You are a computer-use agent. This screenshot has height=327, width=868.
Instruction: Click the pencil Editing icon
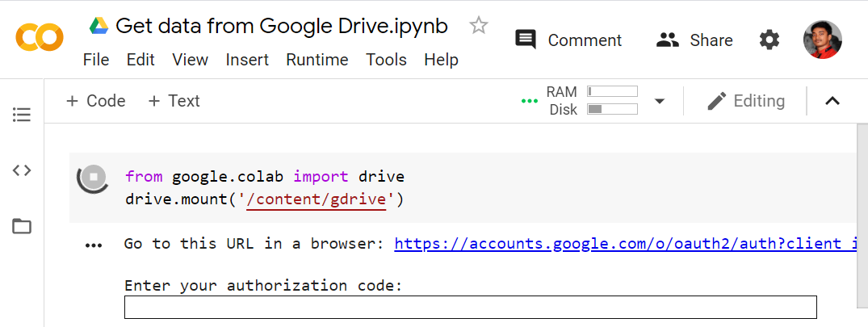click(x=717, y=101)
